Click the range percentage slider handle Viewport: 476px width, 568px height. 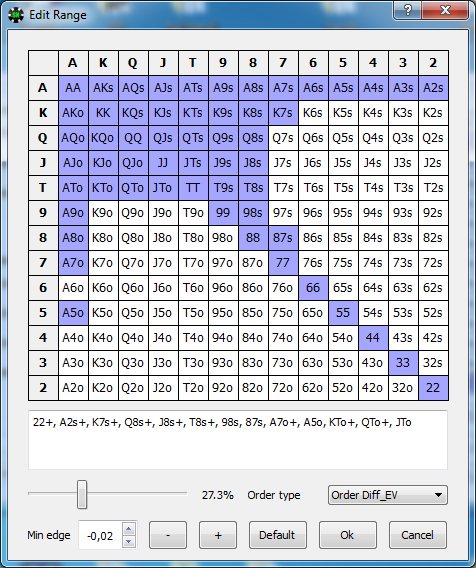pyautogui.click(x=82, y=494)
